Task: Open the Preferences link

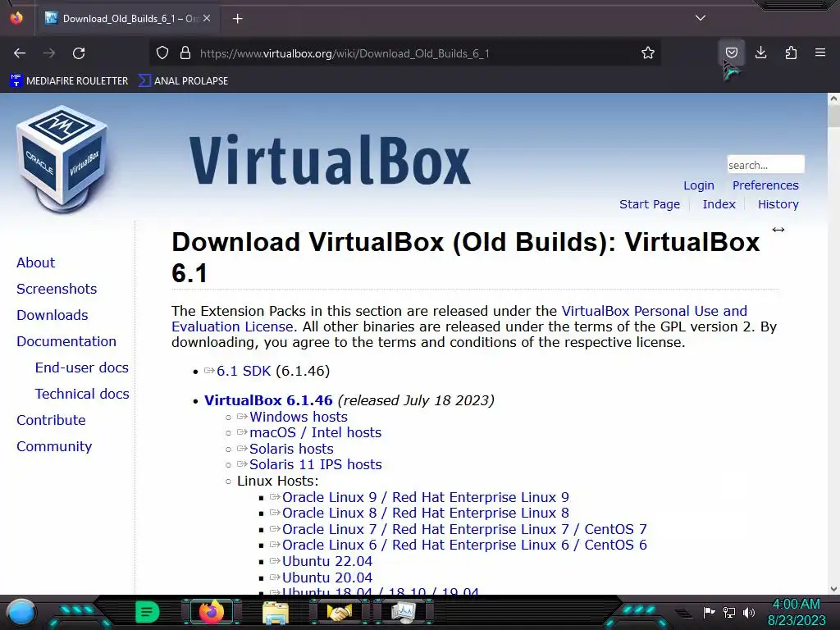Action: [765, 185]
